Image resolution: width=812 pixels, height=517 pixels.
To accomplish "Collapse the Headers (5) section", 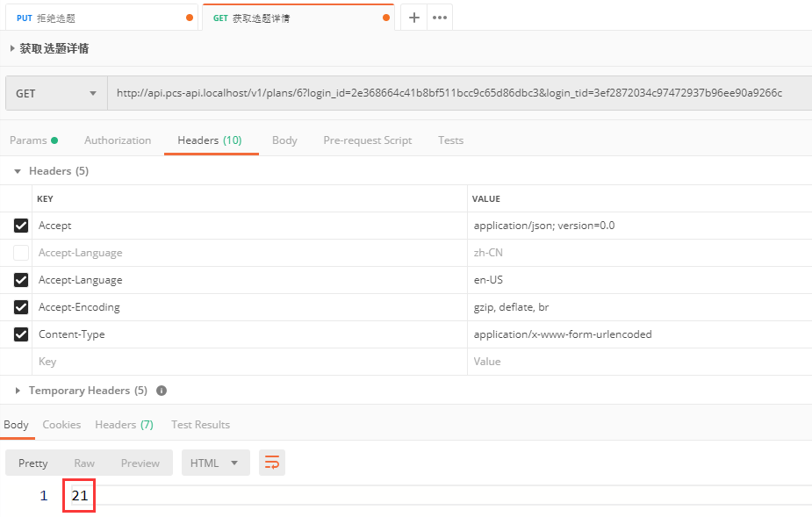I will 18,171.
